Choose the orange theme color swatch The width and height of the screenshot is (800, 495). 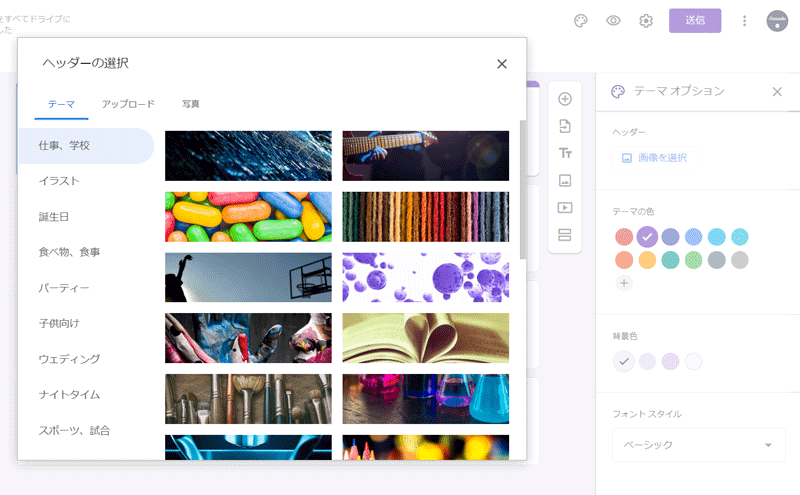(x=624, y=260)
